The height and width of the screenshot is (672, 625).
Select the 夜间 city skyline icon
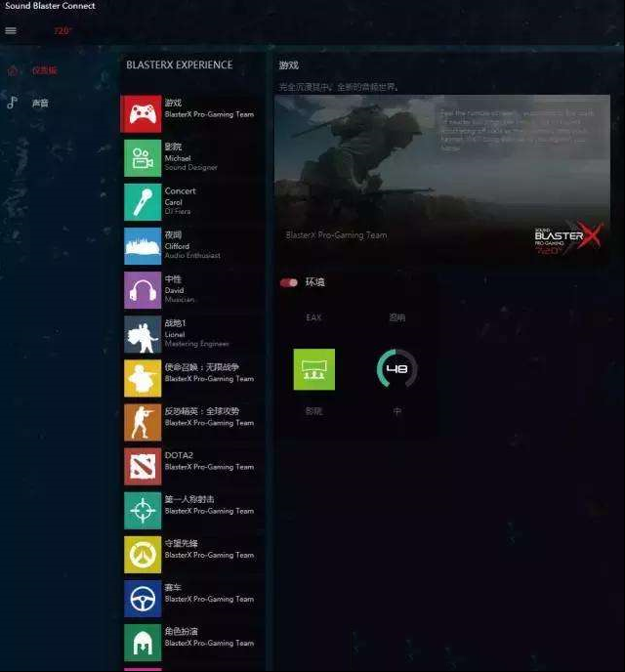coord(143,246)
